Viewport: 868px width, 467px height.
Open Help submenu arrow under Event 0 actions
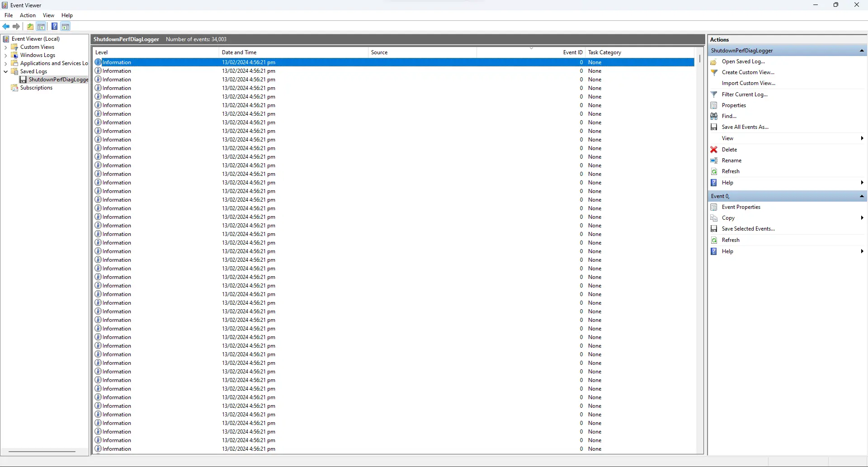pyautogui.click(x=862, y=251)
